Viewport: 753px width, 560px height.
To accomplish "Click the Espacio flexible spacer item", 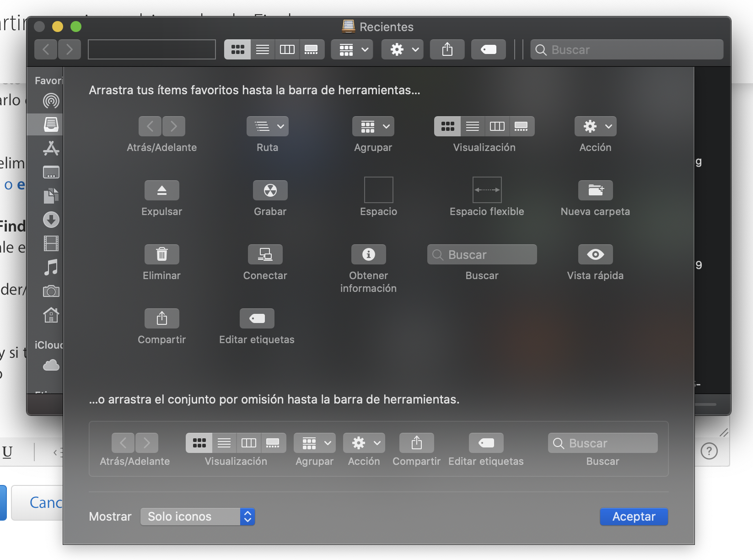I will coord(487,190).
